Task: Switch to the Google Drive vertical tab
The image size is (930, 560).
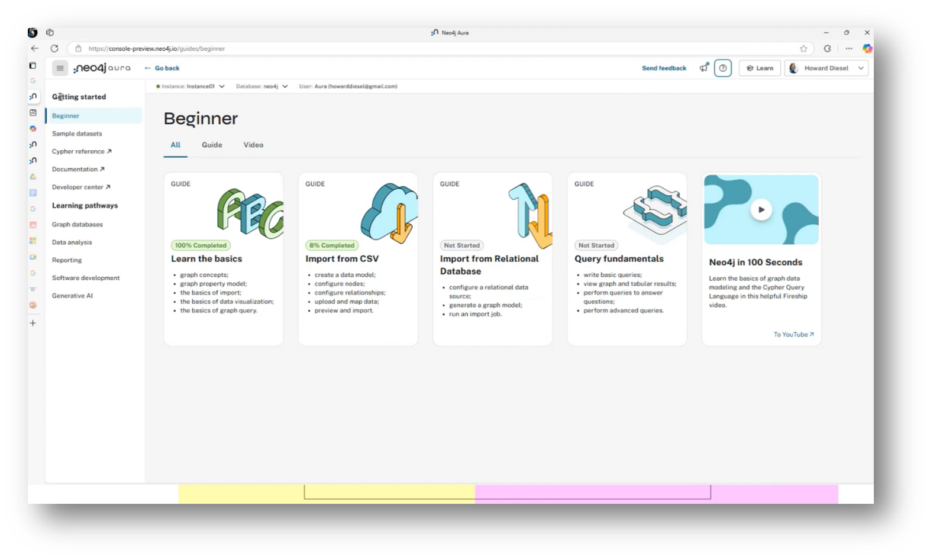Action: (x=33, y=176)
